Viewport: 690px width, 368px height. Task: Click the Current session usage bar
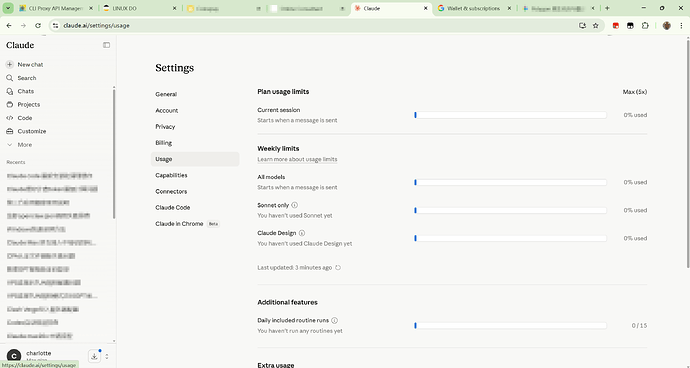(x=510, y=115)
